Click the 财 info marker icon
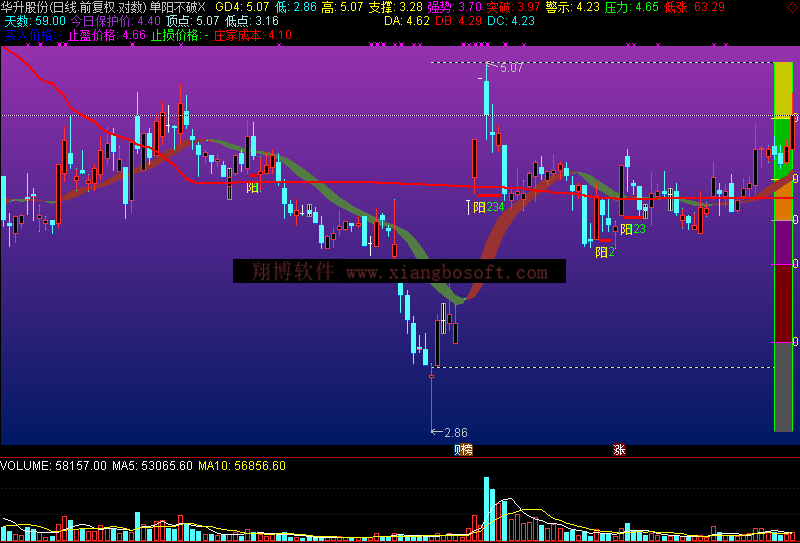The width and height of the screenshot is (800, 543). pos(456,450)
